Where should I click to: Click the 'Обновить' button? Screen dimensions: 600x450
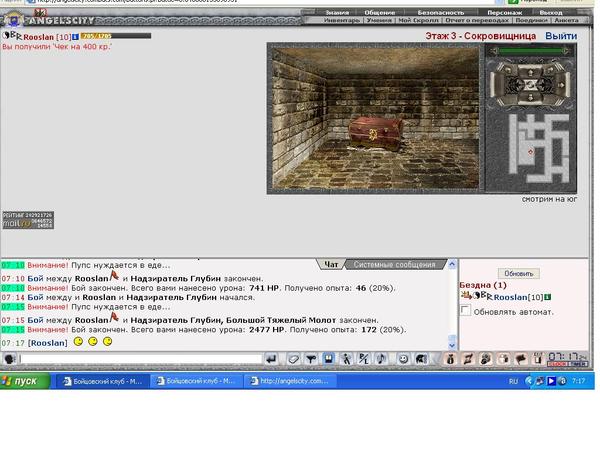518,274
